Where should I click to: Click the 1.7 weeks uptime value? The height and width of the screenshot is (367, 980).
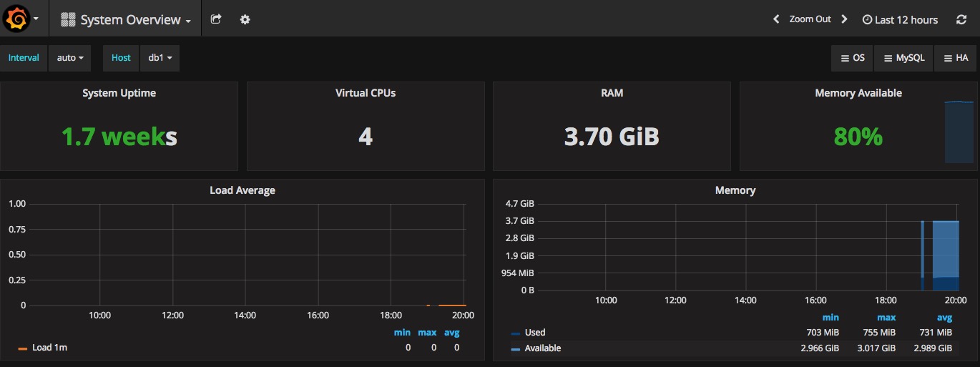click(x=119, y=136)
